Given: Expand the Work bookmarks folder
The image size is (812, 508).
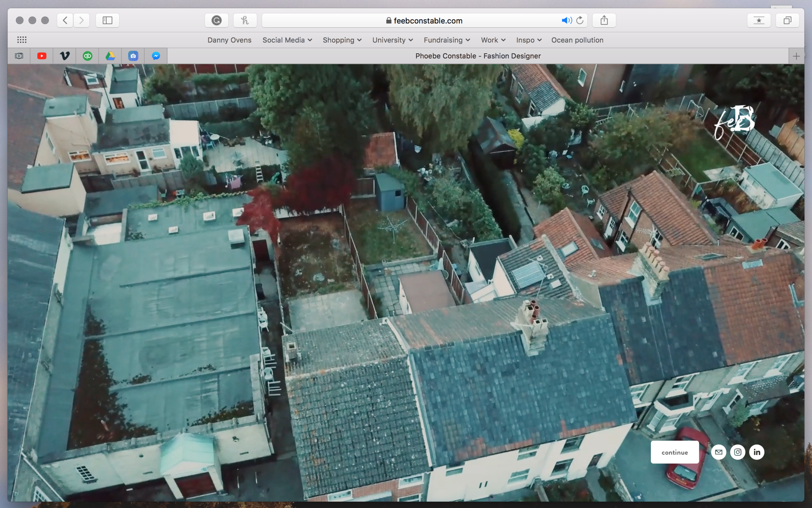Looking at the screenshot, I should [493, 40].
